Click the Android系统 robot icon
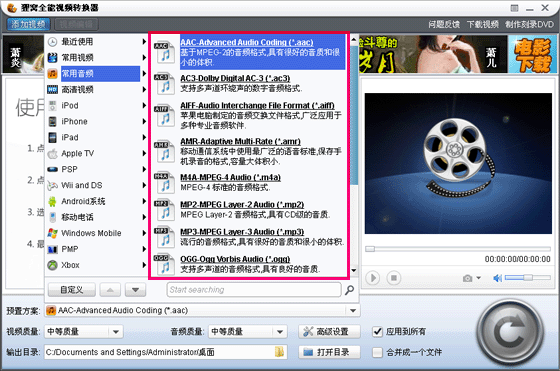Image resolution: width=560 pixels, height=371 pixels. click(52, 201)
